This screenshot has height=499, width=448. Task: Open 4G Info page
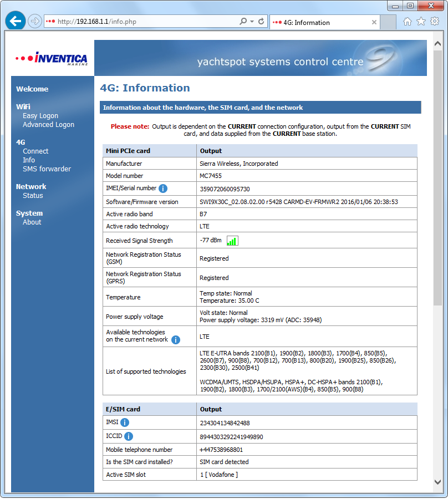tap(29, 160)
